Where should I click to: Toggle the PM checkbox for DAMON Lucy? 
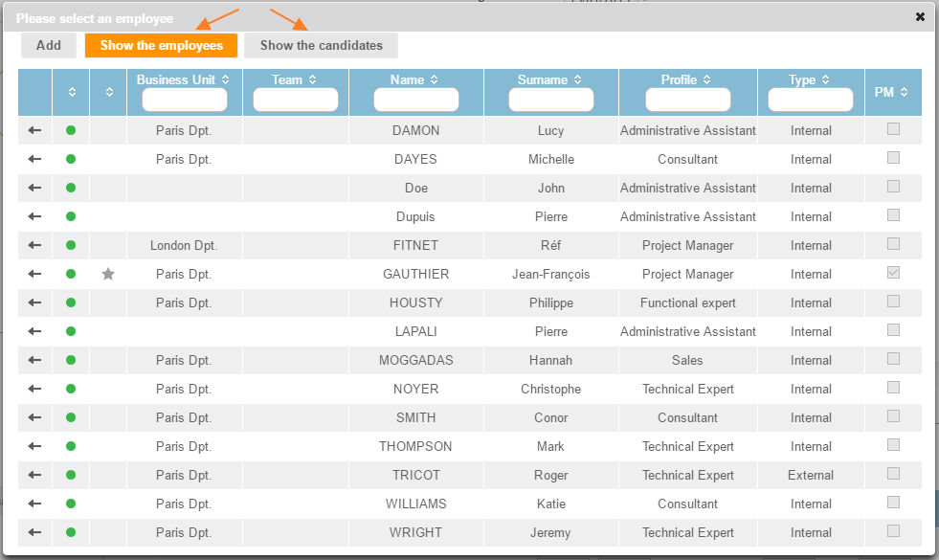tap(893, 129)
